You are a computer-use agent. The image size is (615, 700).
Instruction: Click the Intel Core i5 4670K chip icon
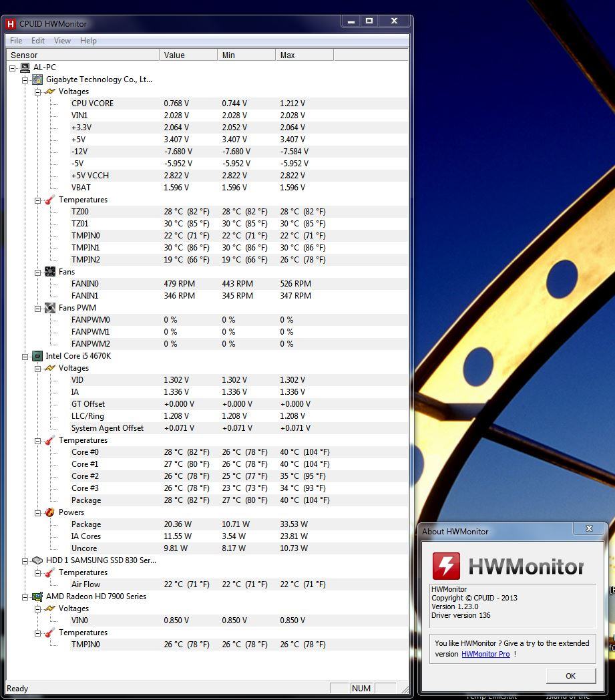[37, 356]
